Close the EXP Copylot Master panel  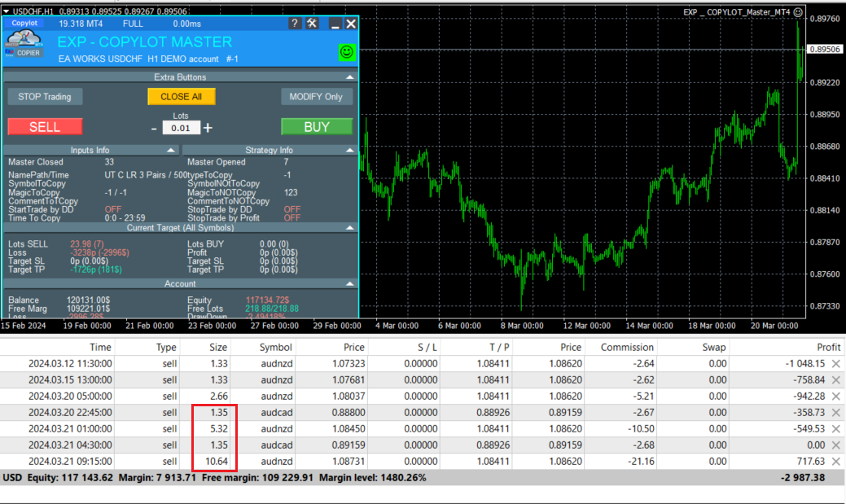351,24
